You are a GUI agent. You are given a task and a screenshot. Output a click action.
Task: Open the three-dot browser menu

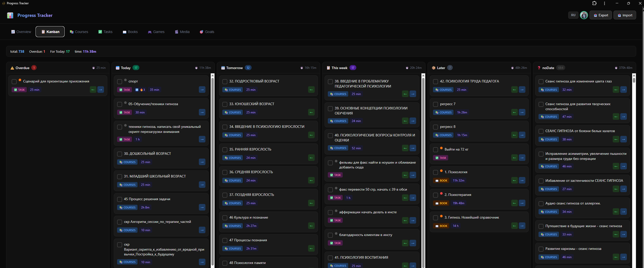(604, 3)
